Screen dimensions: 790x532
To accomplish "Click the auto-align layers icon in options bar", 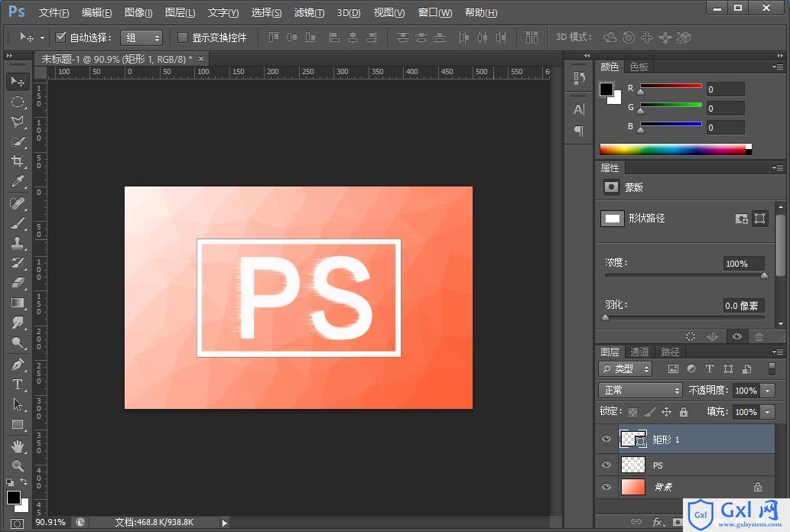I will coord(532,37).
